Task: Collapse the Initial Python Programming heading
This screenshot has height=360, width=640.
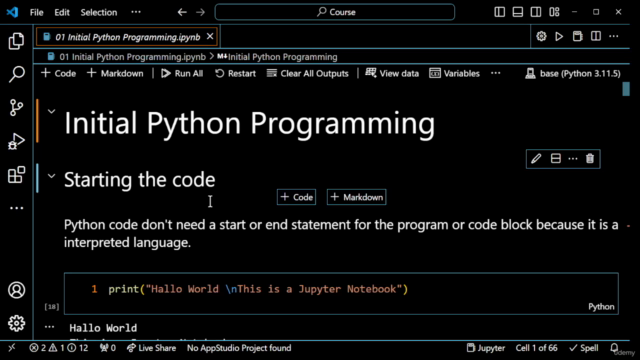Action: (x=51, y=111)
